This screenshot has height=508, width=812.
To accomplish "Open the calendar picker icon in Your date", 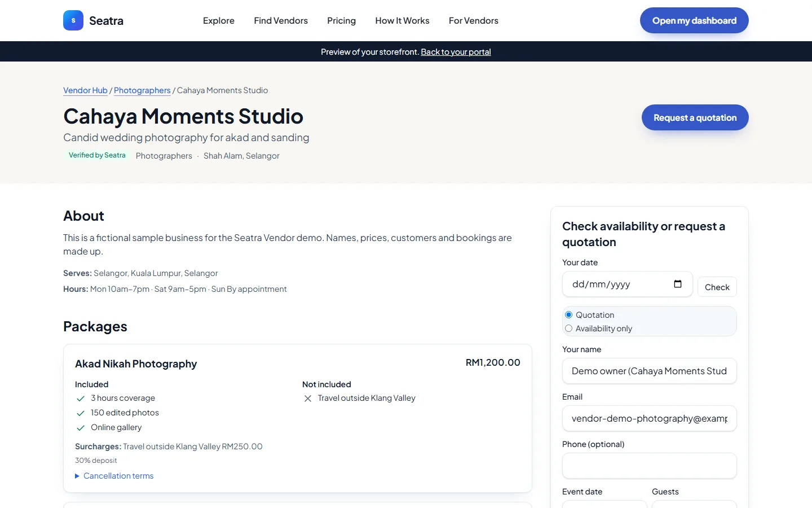I will [678, 284].
